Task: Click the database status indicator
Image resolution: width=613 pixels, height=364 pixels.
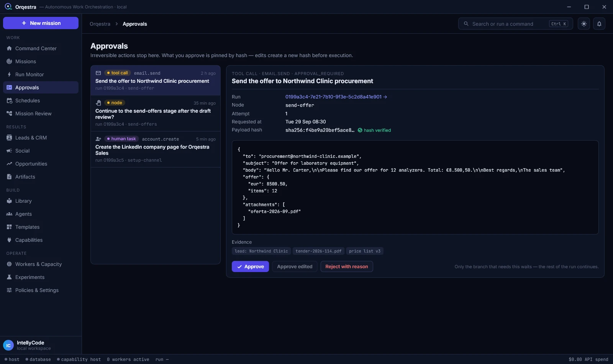Action: click(38, 359)
